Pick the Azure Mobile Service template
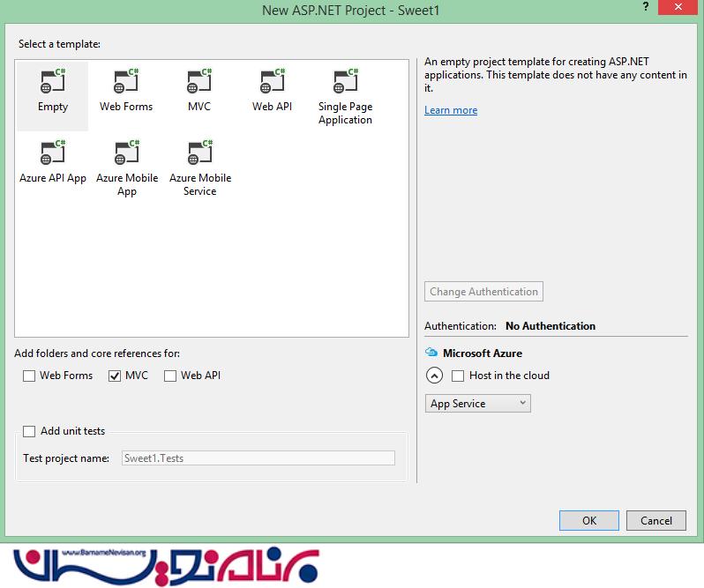The width and height of the screenshot is (704, 588). 199,154
